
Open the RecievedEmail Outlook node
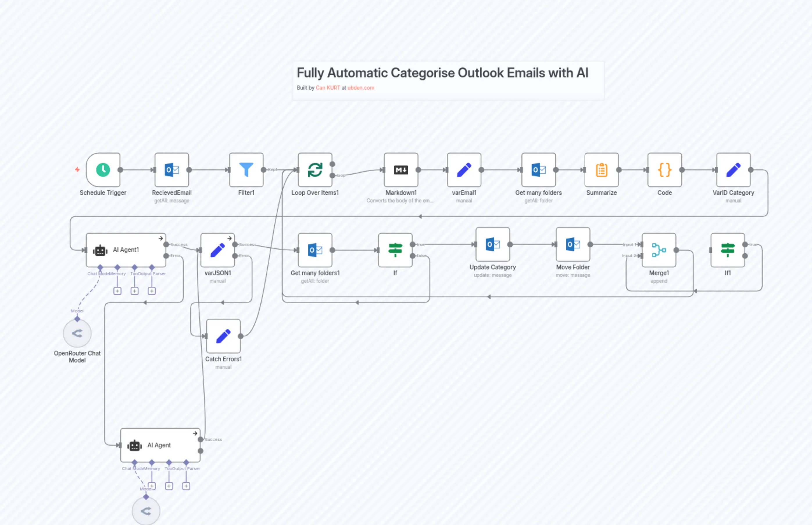coord(171,170)
